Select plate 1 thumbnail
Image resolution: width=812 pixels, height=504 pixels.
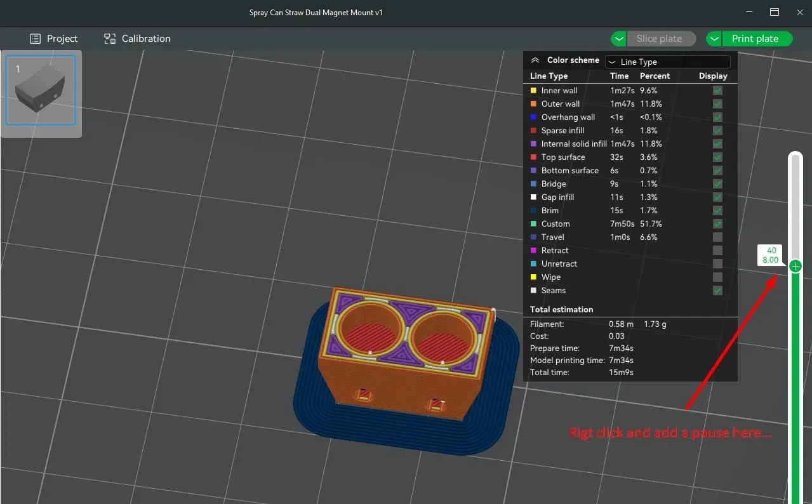tap(41, 90)
